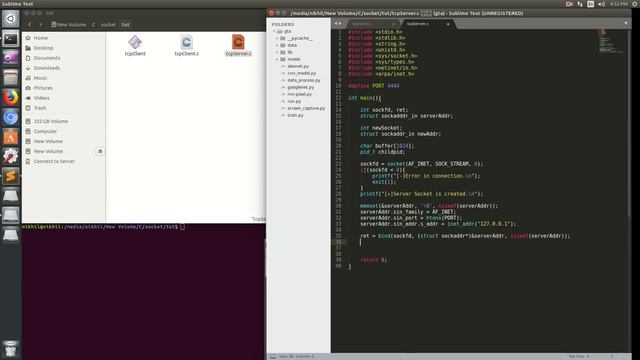Viewport: 640px width, 360px height.
Task: Open System Settings wrench-gear dock icon
Action: click(x=11, y=157)
